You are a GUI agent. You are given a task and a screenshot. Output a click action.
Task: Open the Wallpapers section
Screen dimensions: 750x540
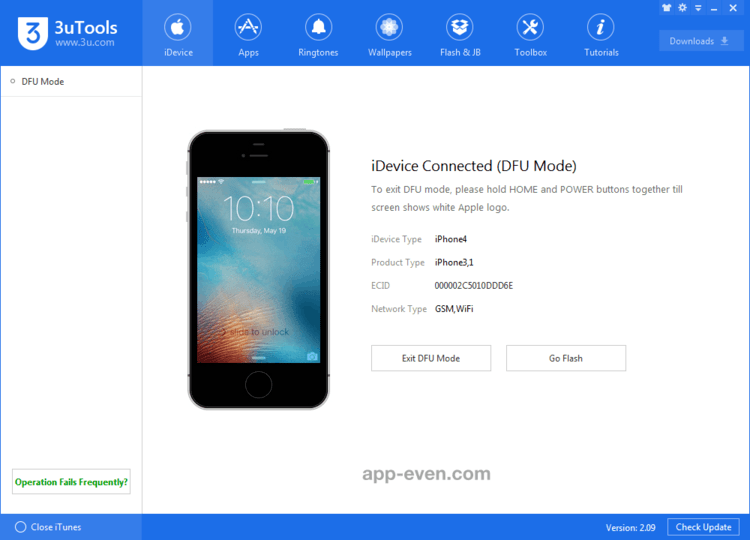(389, 33)
